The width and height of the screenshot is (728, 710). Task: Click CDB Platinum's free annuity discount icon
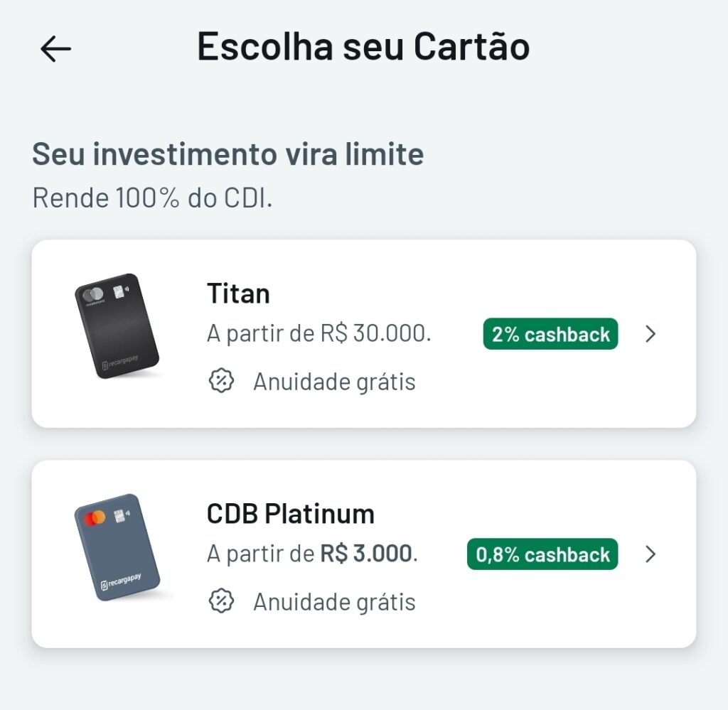click(x=222, y=601)
